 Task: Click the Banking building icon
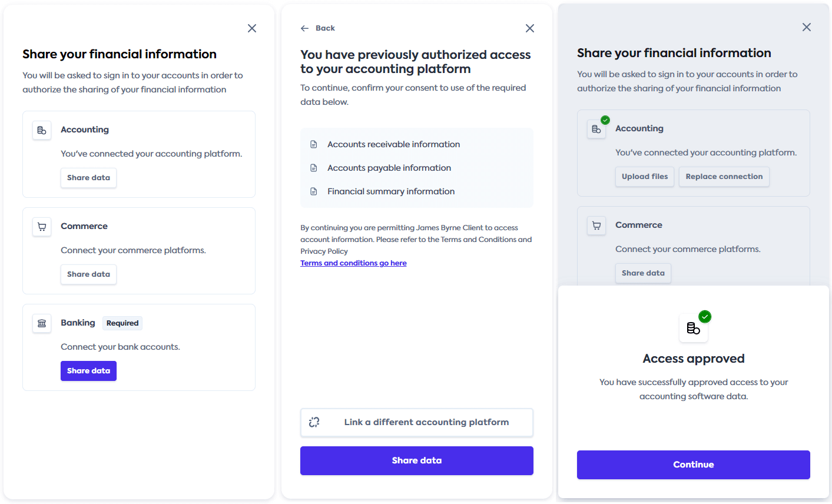tap(42, 323)
